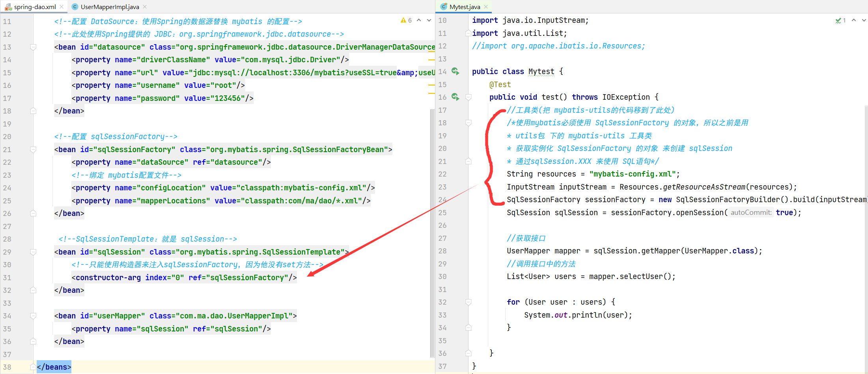
Task: Collapse the sqlSessionFactory bean fold at line 21
Action: [33, 150]
